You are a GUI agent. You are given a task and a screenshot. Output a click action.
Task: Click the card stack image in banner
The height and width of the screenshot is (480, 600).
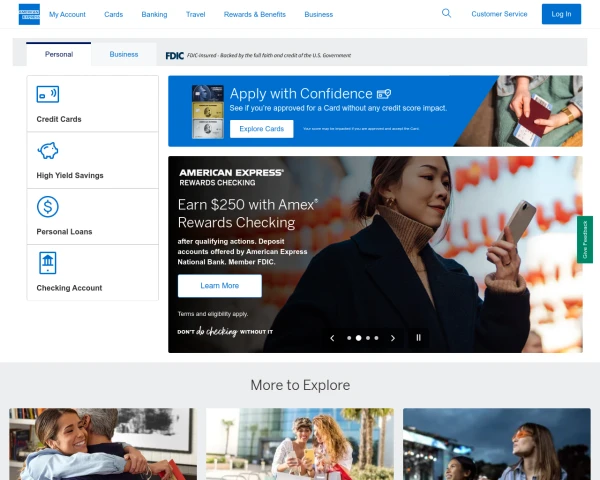coord(207,111)
